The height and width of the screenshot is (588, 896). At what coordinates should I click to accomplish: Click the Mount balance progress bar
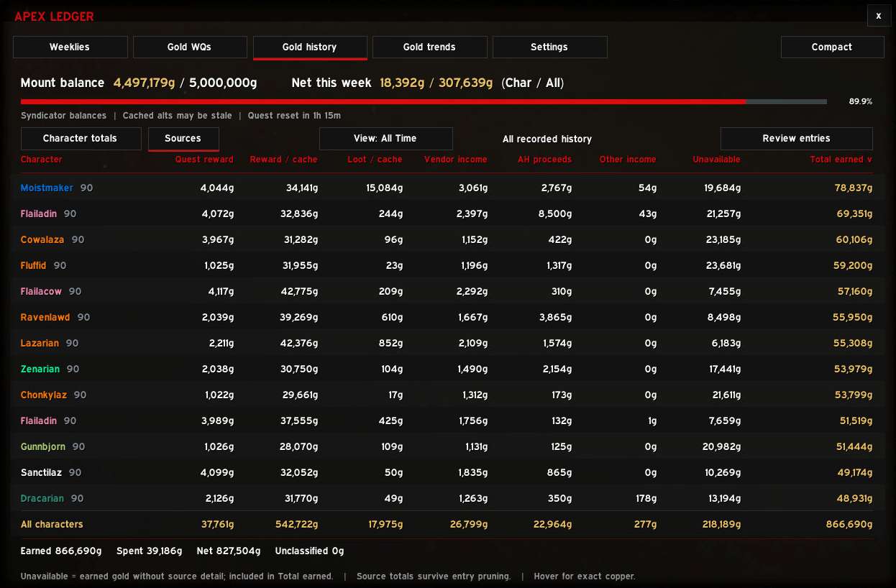point(424,102)
